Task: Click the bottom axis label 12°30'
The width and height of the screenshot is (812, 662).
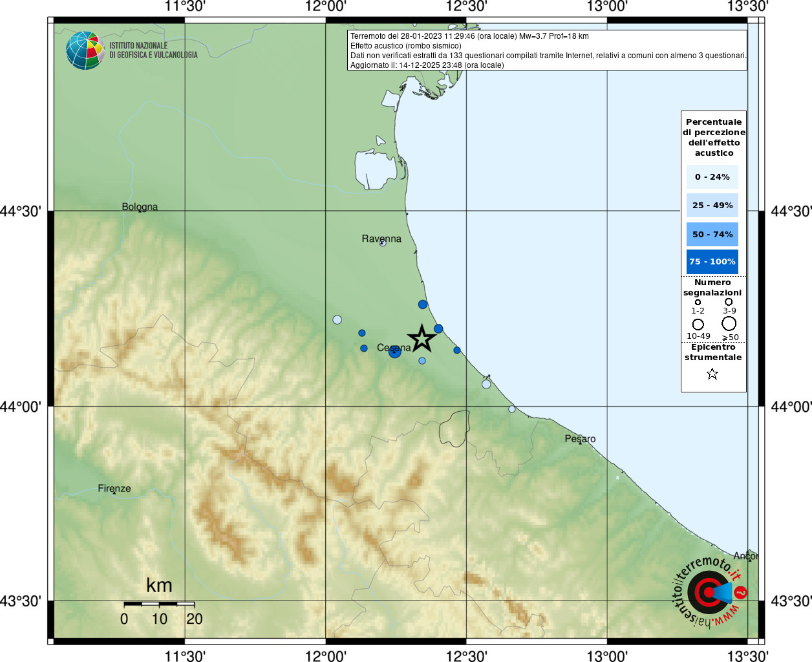Action: point(467,656)
